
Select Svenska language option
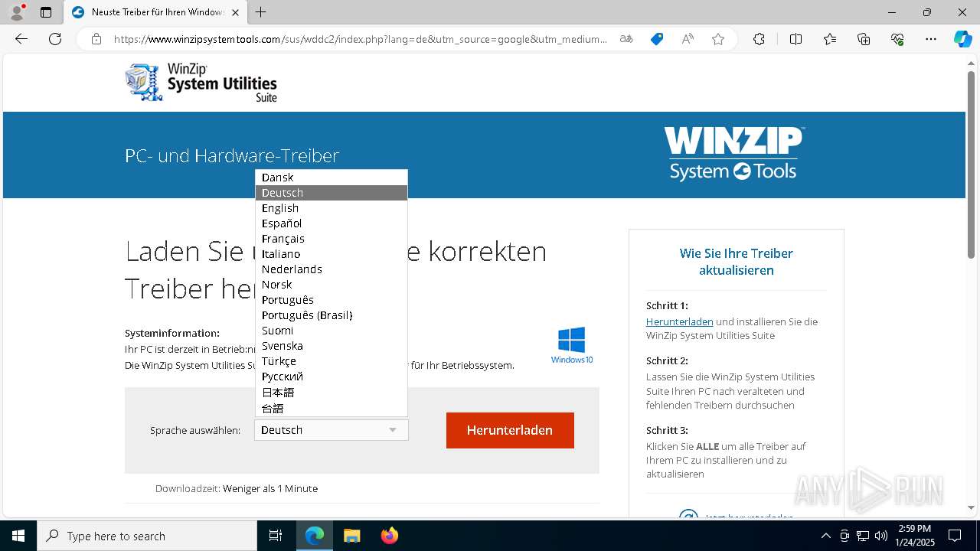[331, 346]
